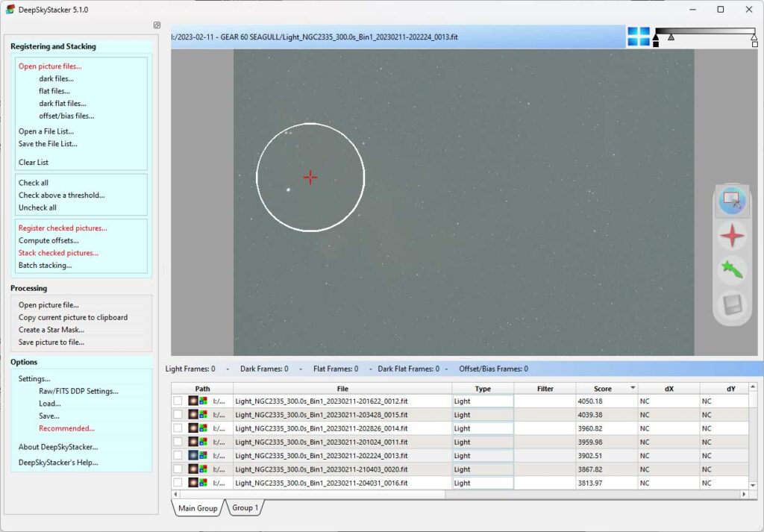Open the Type dropdown for the 0014.fit row
Screen dimensions: 764x532
coord(482,428)
